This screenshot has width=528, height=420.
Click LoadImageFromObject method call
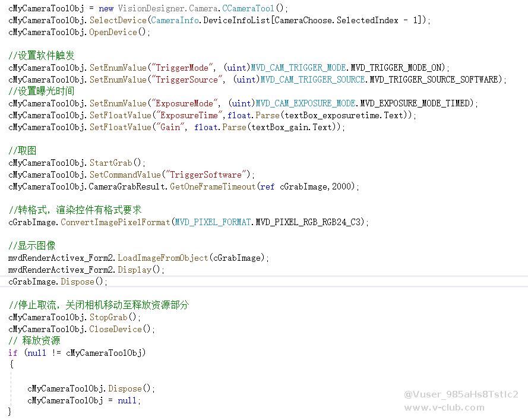tap(163, 258)
